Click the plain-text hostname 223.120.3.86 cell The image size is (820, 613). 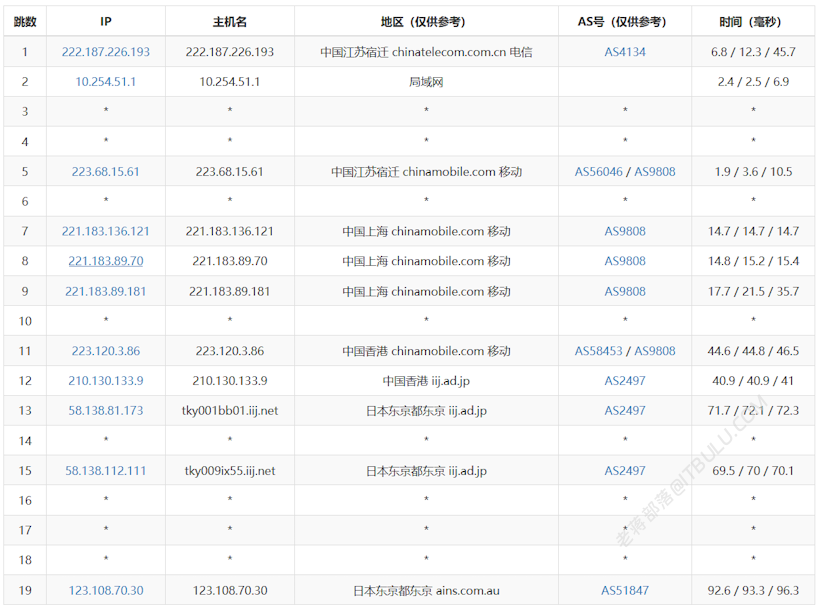pos(230,351)
